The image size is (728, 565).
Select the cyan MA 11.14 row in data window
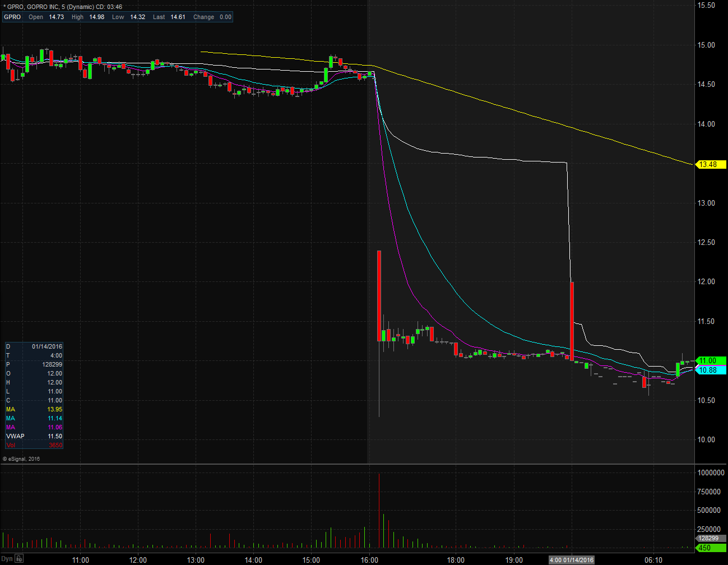[x=34, y=418]
